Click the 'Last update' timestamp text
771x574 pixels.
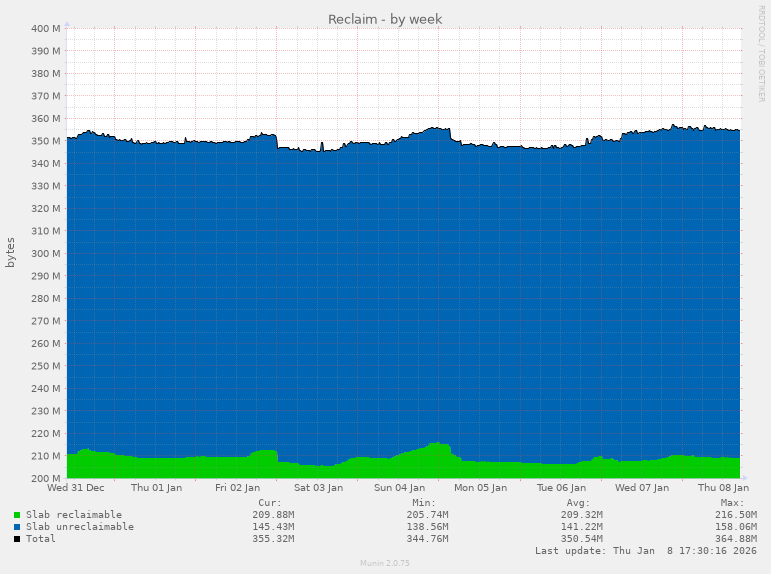645,551
